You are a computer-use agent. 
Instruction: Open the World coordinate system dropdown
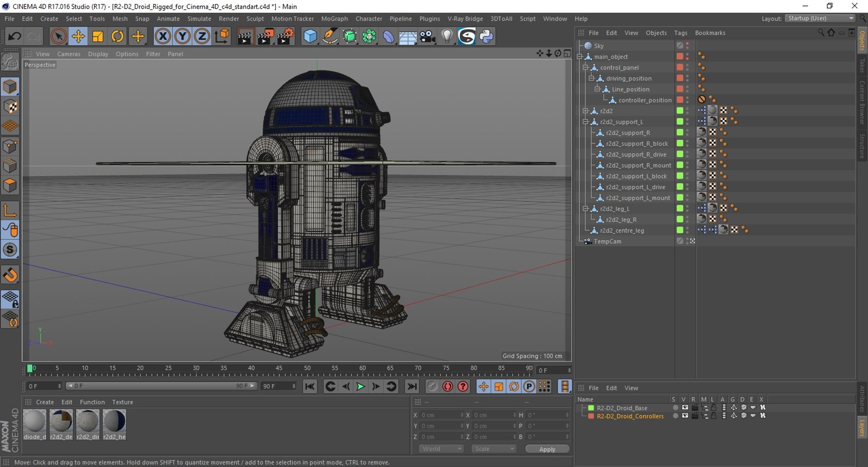coord(441,449)
